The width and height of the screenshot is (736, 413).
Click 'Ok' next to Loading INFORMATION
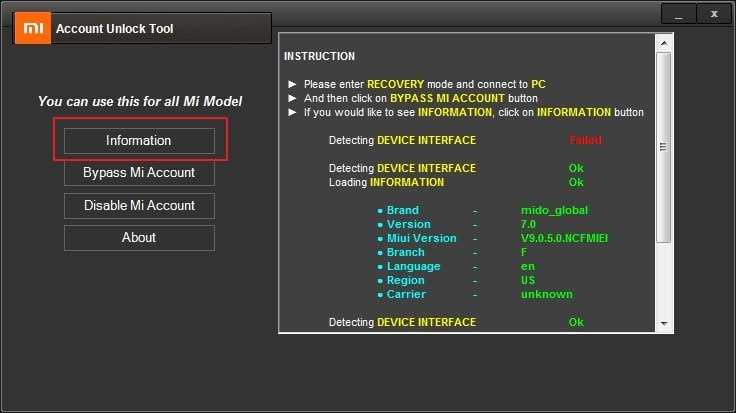click(576, 182)
